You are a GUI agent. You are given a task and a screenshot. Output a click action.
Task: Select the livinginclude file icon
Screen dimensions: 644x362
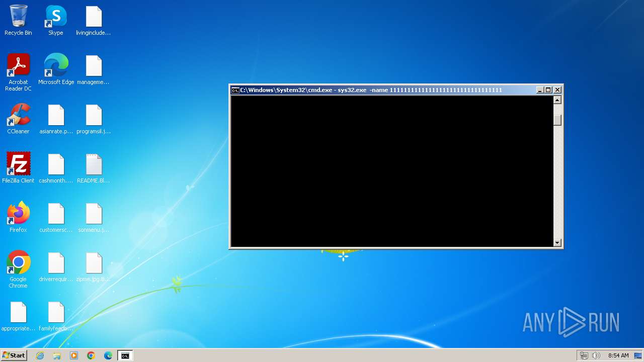click(94, 21)
